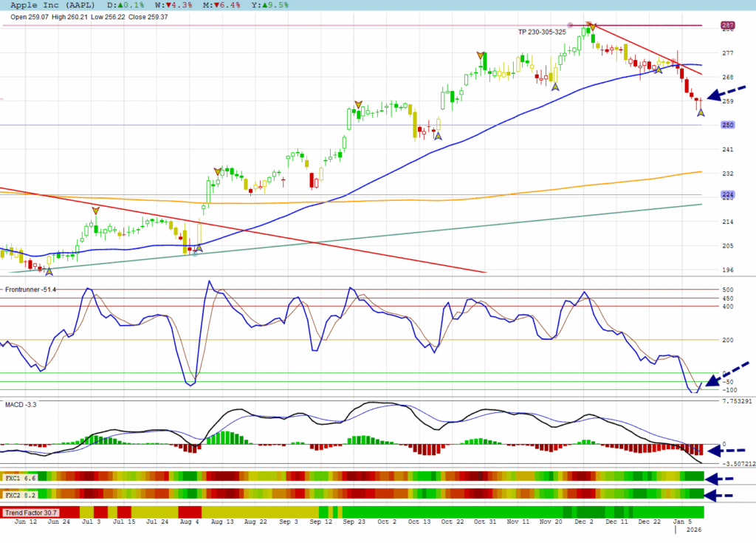Click the sell triangle at the December 2 peak
The height and width of the screenshot is (543, 756).
(x=591, y=27)
